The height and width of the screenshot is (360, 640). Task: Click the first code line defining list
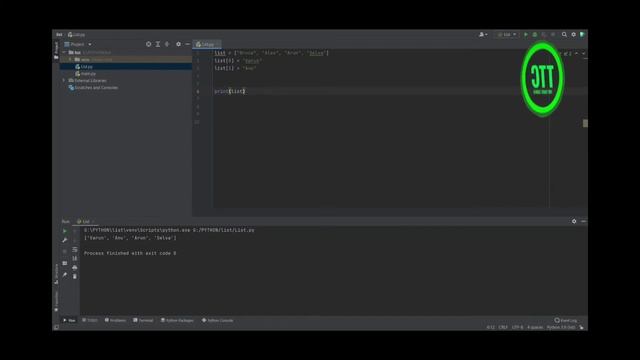pos(271,53)
